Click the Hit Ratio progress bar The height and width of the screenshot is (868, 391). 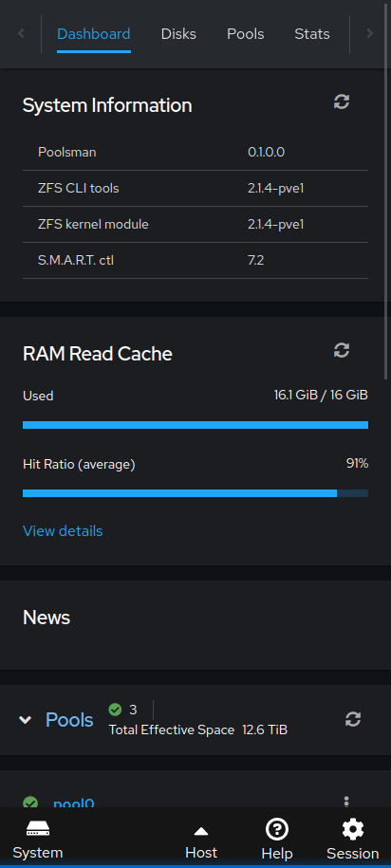click(x=195, y=493)
